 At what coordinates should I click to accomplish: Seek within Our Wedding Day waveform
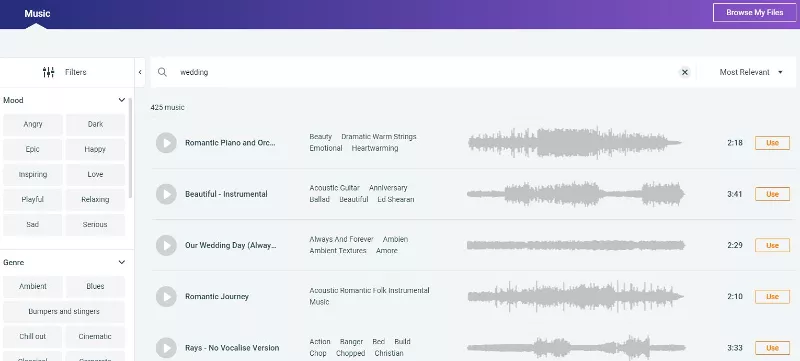pyautogui.click(x=575, y=245)
